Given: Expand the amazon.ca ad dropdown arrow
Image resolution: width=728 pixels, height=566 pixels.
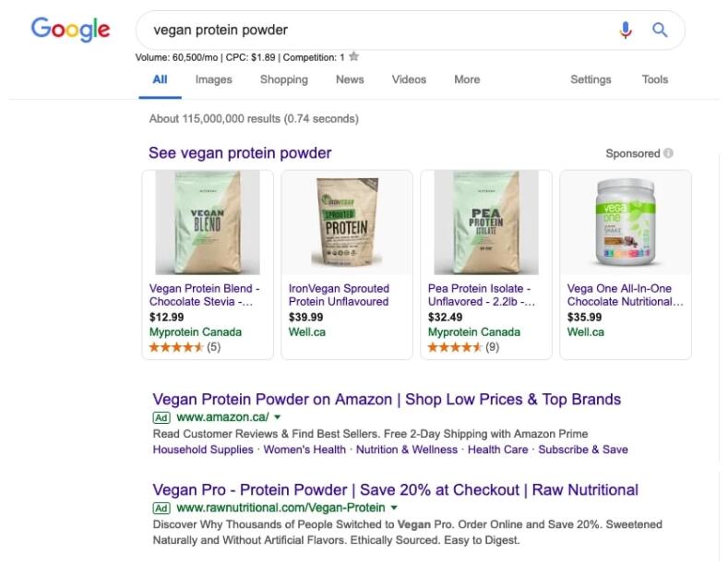Looking at the screenshot, I should (277, 417).
